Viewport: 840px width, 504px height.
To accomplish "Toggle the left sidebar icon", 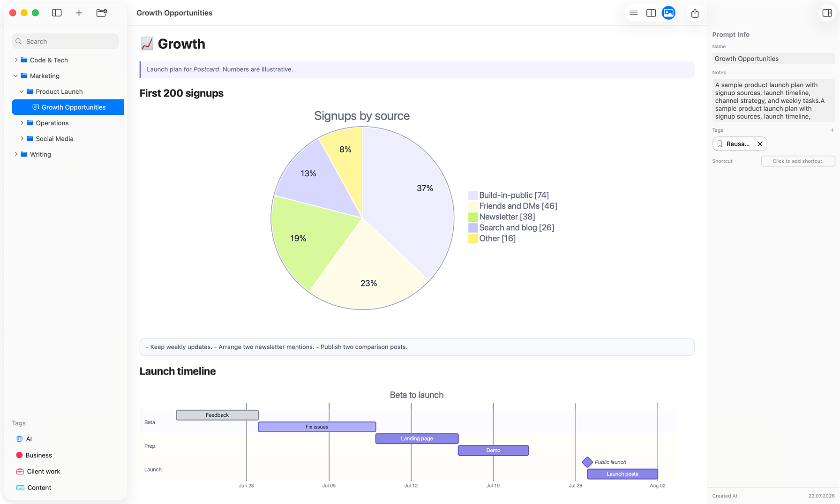I will point(57,13).
